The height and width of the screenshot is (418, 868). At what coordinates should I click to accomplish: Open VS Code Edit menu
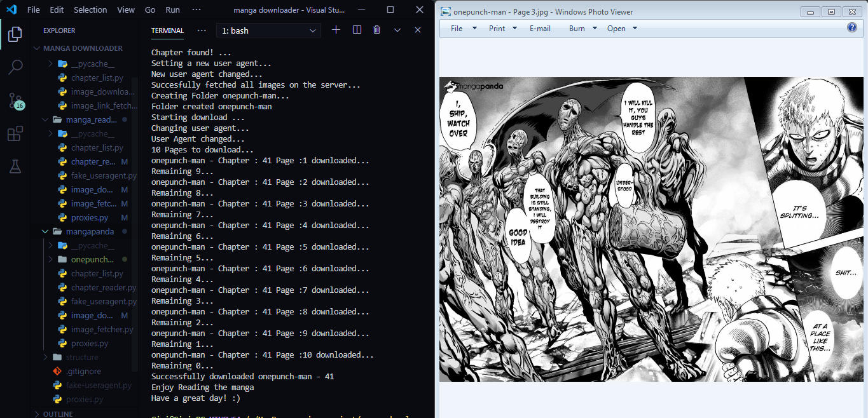point(57,10)
